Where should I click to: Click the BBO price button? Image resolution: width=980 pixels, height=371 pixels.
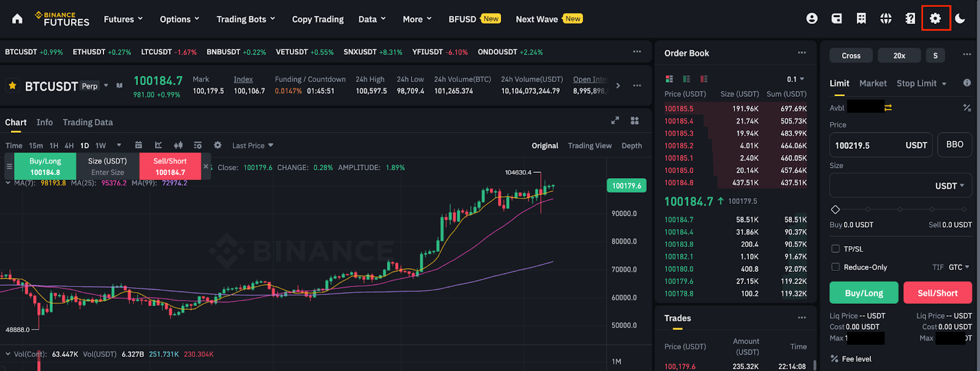pyautogui.click(x=954, y=144)
